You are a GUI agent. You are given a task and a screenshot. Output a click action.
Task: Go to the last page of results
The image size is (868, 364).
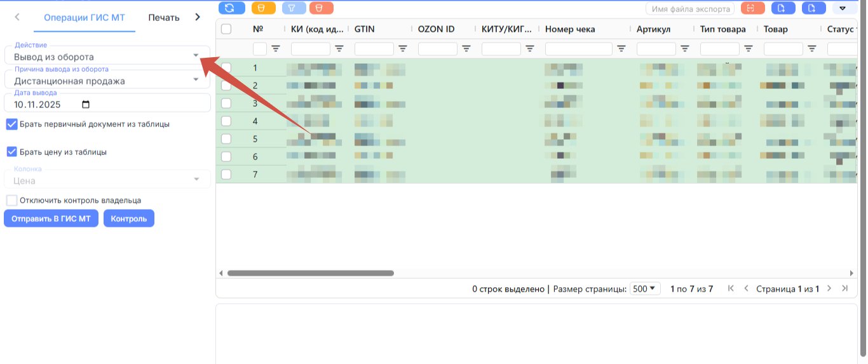844,288
